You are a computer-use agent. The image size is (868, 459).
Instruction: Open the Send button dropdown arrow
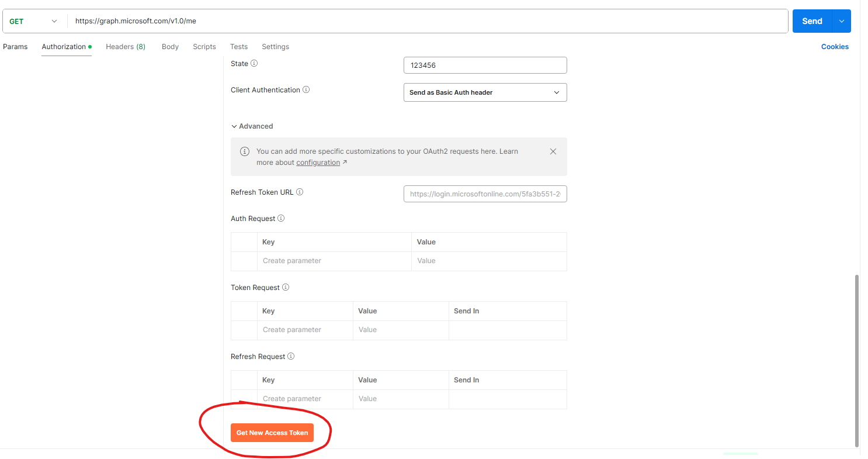point(842,20)
